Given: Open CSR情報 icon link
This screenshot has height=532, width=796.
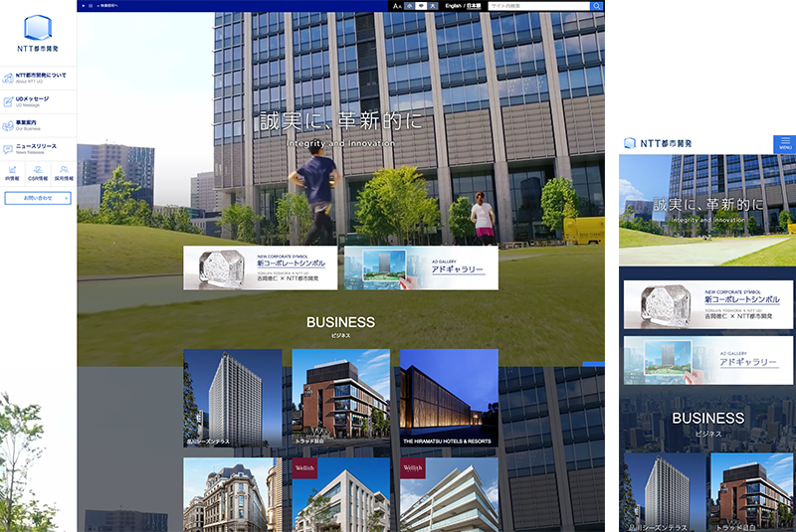Looking at the screenshot, I should [38, 173].
